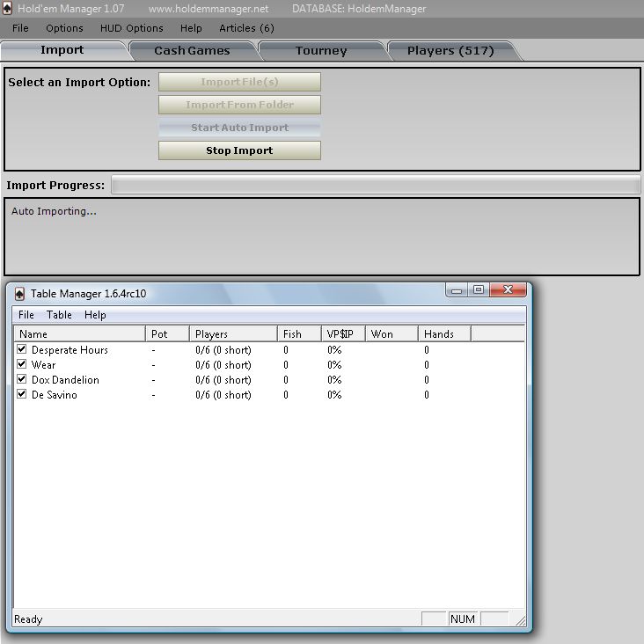644x644 pixels.
Task: Select the De Savino table row
Action: point(269,395)
